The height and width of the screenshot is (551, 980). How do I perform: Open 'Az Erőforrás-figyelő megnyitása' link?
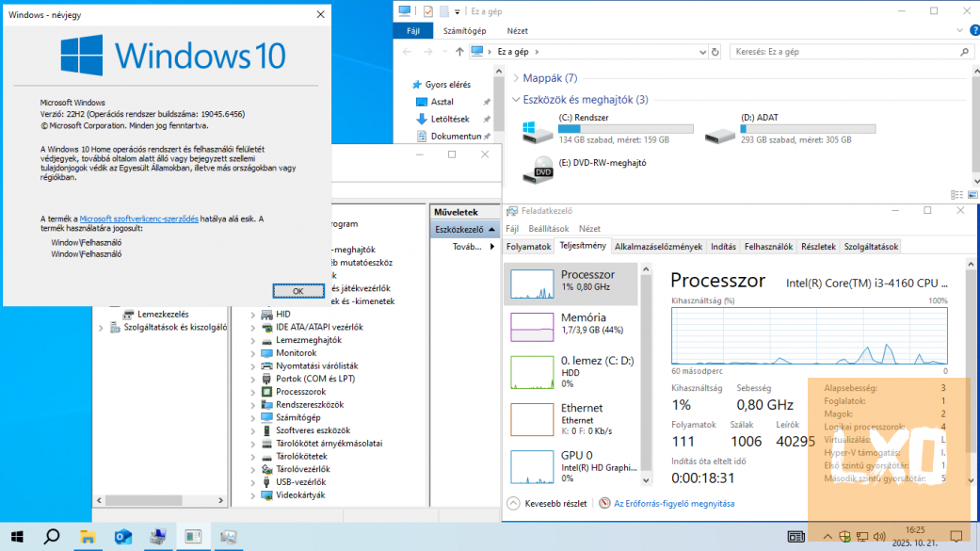point(669,503)
